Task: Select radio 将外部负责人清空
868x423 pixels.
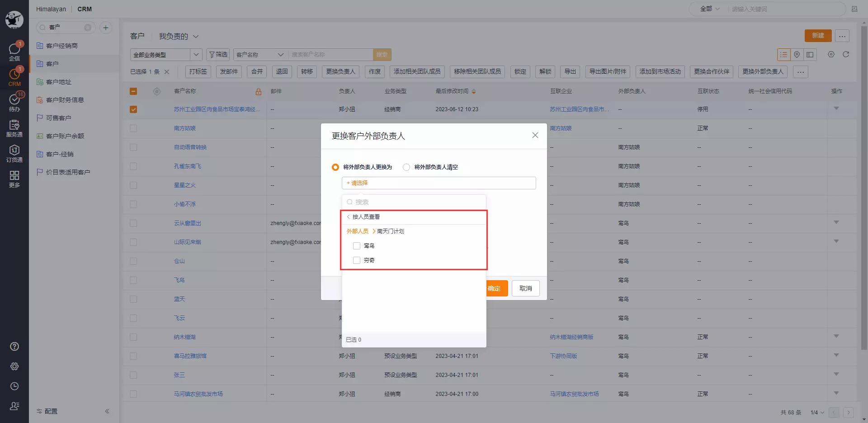Action: pyautogui.click(x=406, y=167)
